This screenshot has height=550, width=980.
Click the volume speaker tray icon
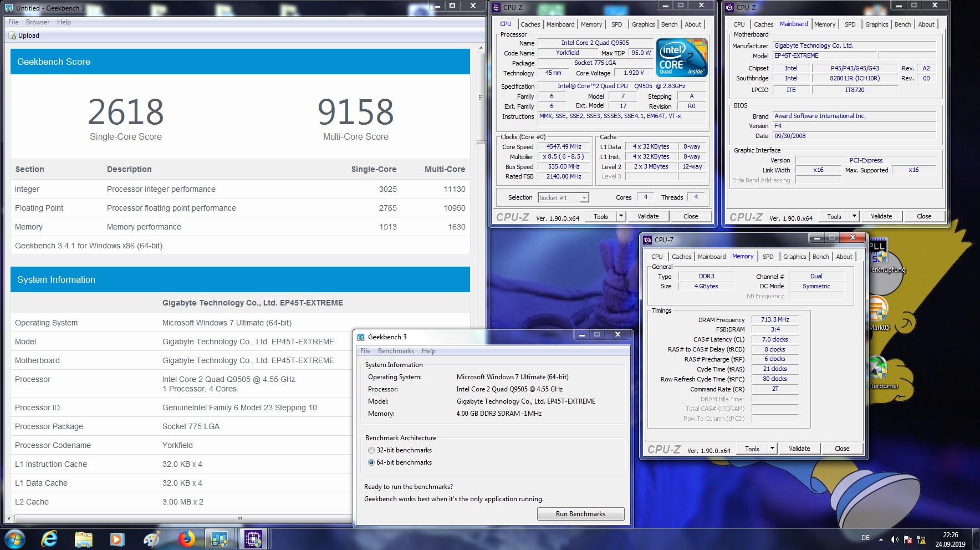(x=894, y=539)
